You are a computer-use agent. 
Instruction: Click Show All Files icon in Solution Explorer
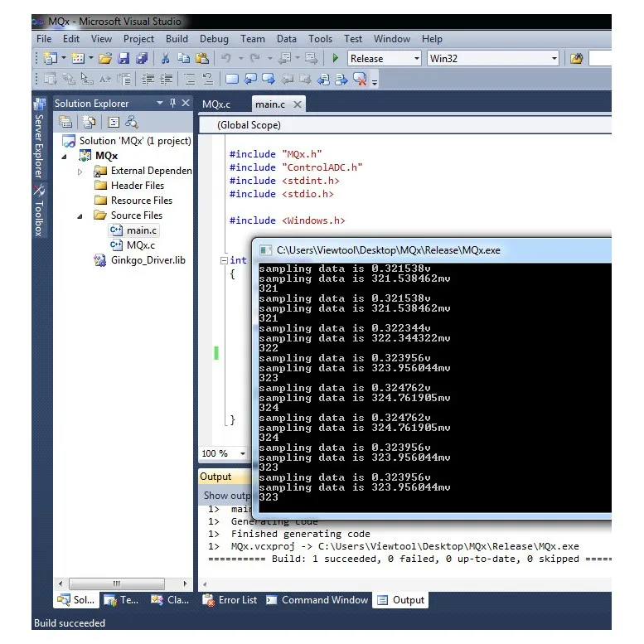click(x=90, y=122)
